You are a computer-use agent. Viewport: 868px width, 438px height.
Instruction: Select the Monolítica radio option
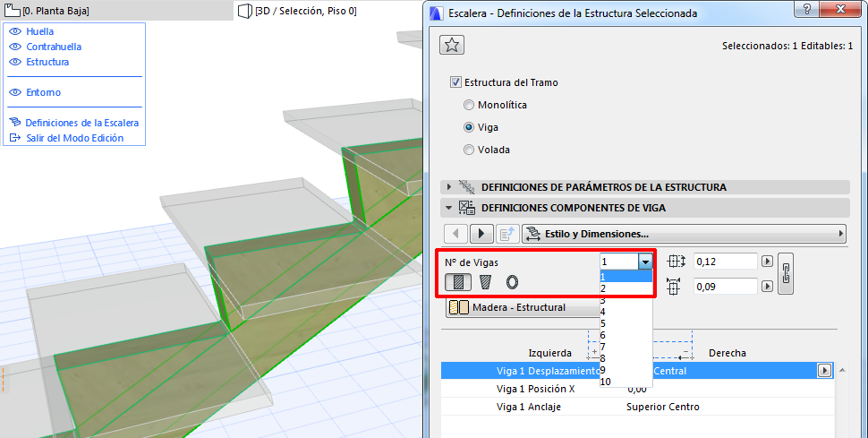point(469,105)
